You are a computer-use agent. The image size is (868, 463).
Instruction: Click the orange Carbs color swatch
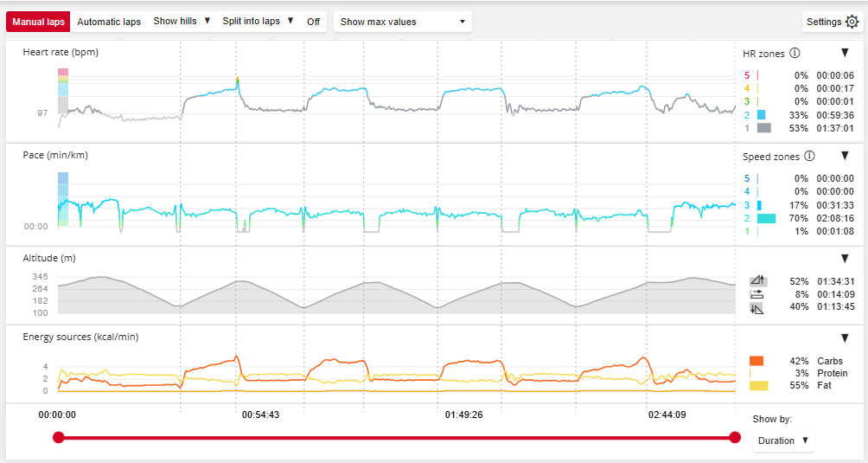click(x=756, y=361)
